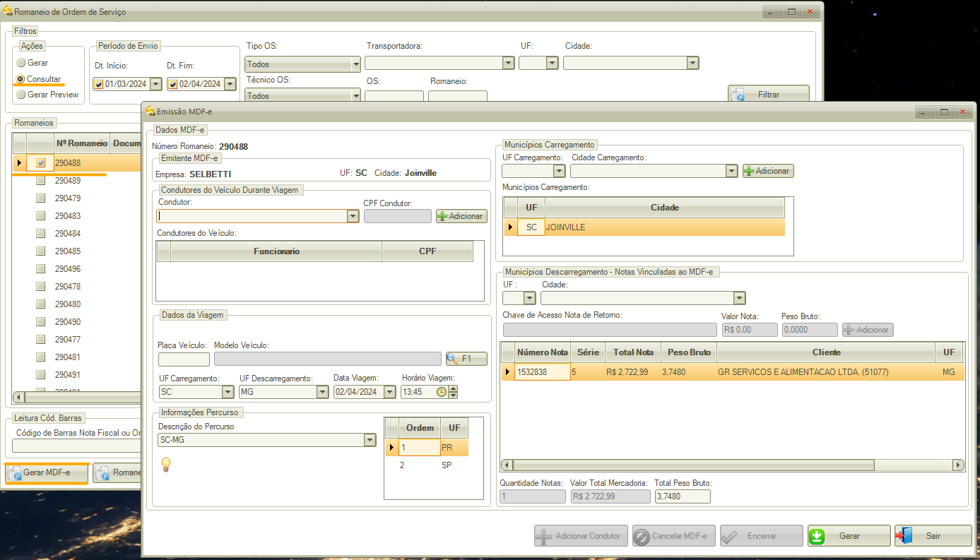
Task: Open UF dropdown in Municípios Descarregamento
Action: [529, 298]
